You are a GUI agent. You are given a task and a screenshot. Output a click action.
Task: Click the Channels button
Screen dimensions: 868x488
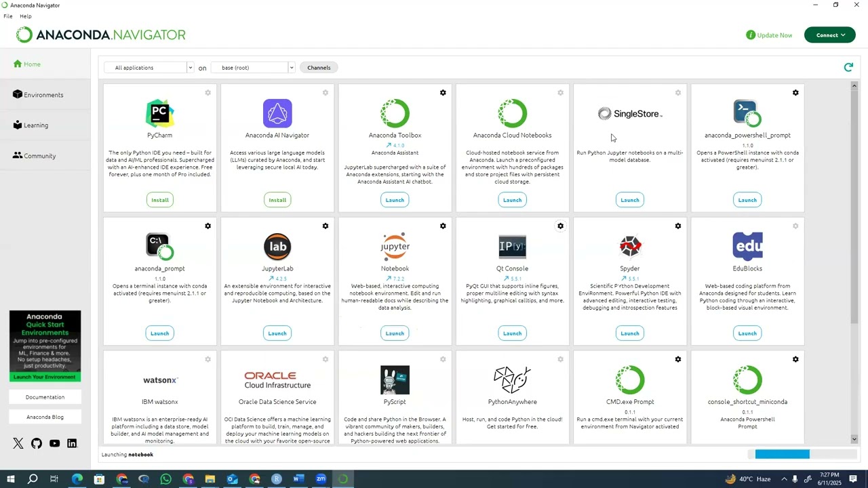click(319, 68)
